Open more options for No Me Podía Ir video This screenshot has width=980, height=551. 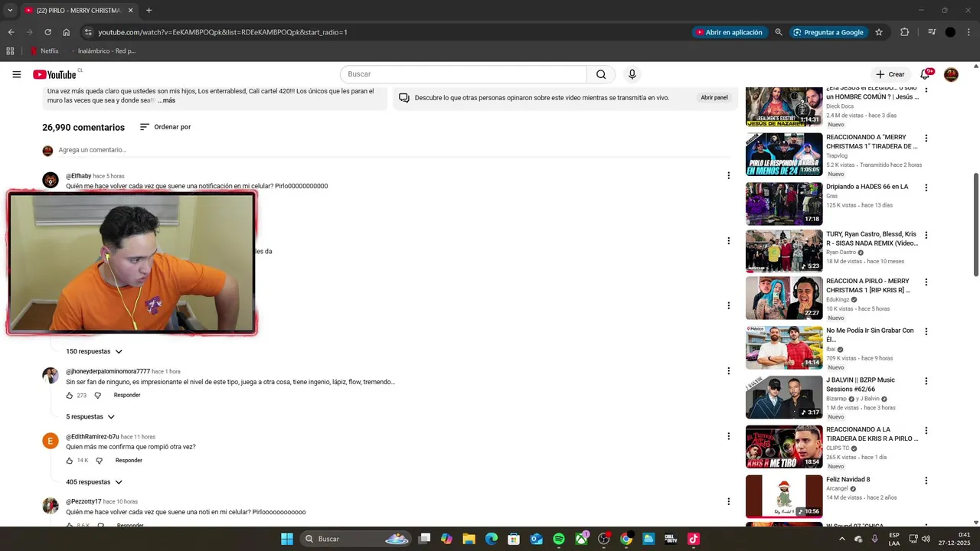click(926, 331)
